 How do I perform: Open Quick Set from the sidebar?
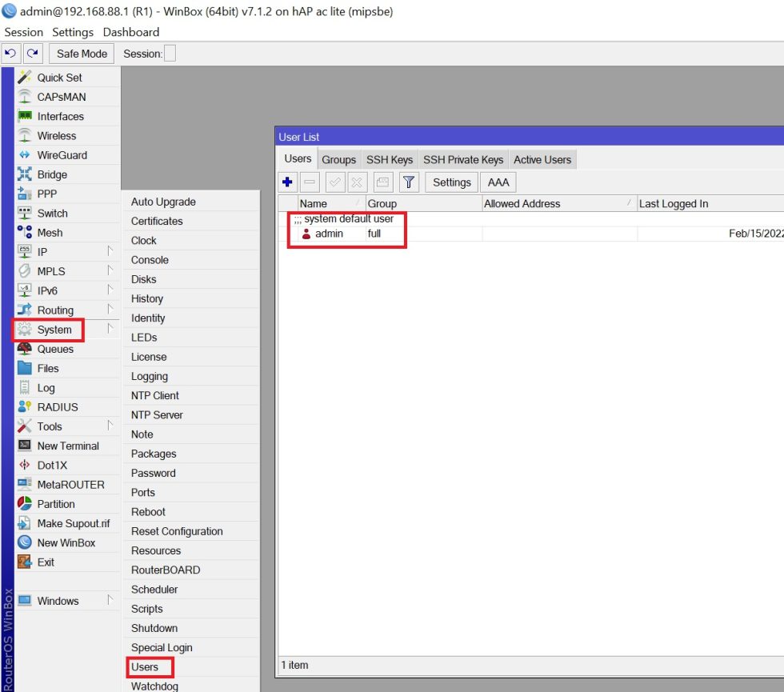pos(60,77)
